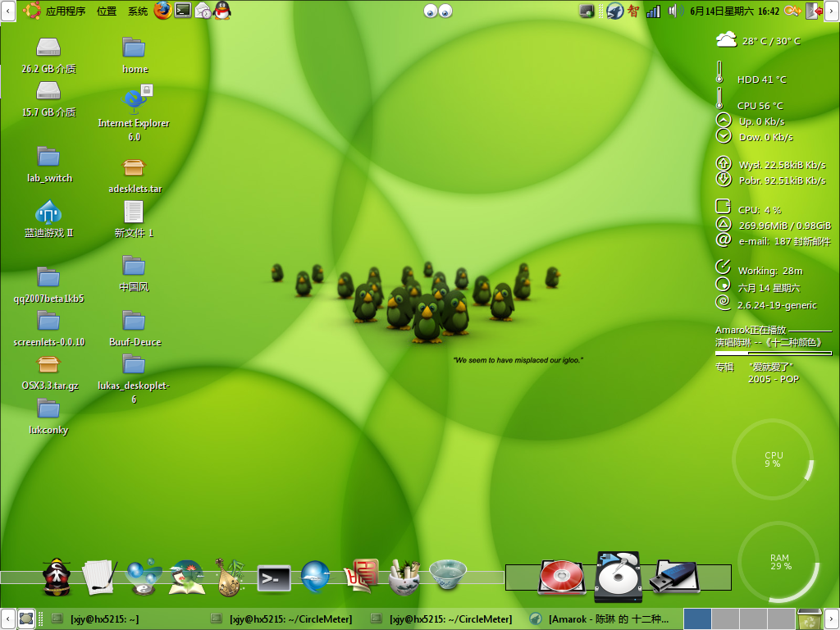
Task: Open the network signal indicator
Action: click(x=653, y=11)
